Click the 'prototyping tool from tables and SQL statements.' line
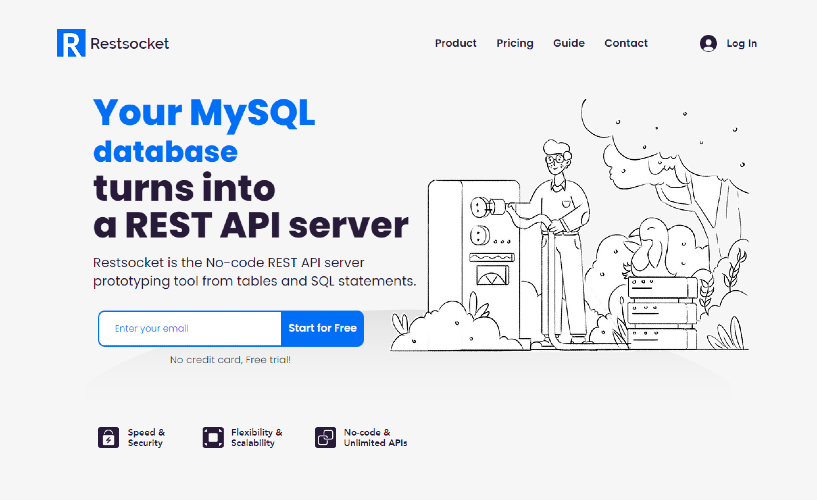This screenshot has width=817, height=500. (x=255, y=281)
